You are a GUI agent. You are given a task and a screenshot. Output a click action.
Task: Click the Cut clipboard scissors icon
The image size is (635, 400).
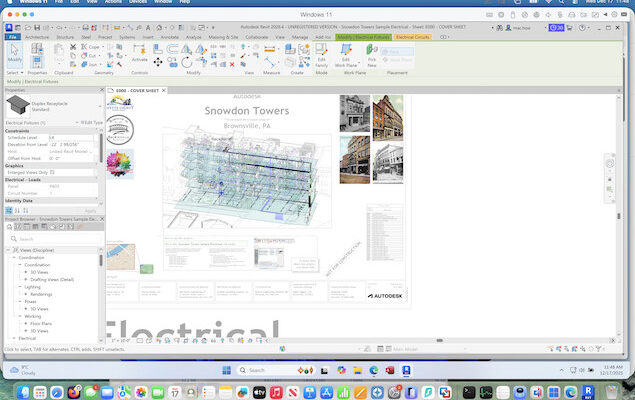click(73, 47)
